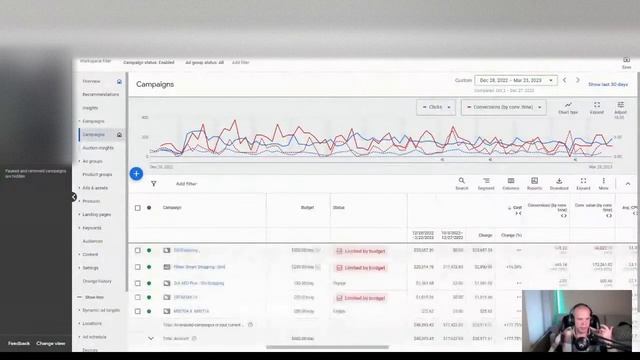Open Auction insights in the sidebar

click(98, 148)
